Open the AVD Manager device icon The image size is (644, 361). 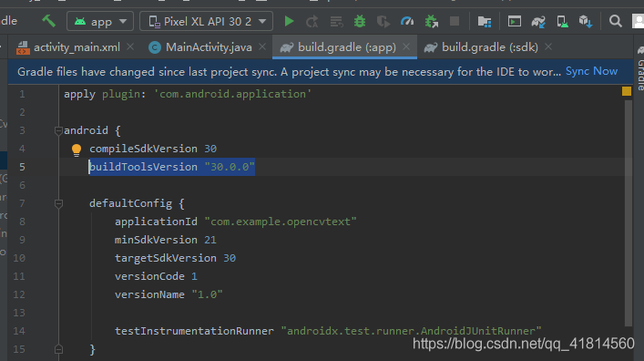(x=562, y=21)
